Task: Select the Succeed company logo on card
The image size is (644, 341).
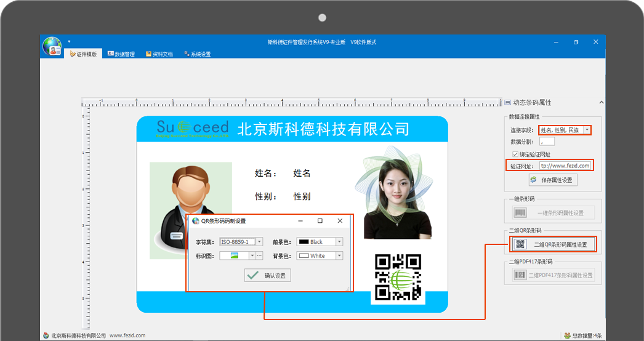Action: (192, 128)
